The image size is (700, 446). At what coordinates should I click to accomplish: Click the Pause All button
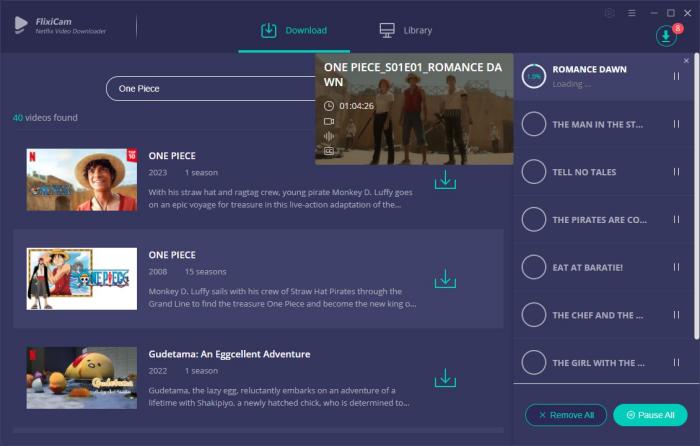[650, 415]
